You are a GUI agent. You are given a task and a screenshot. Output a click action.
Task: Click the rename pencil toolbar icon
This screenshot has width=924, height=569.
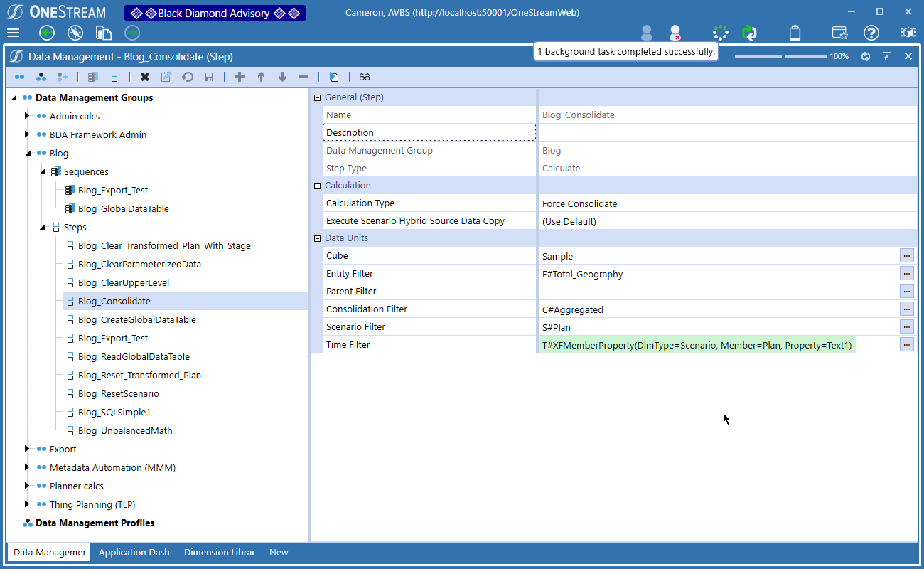click(x=166, y=77)
